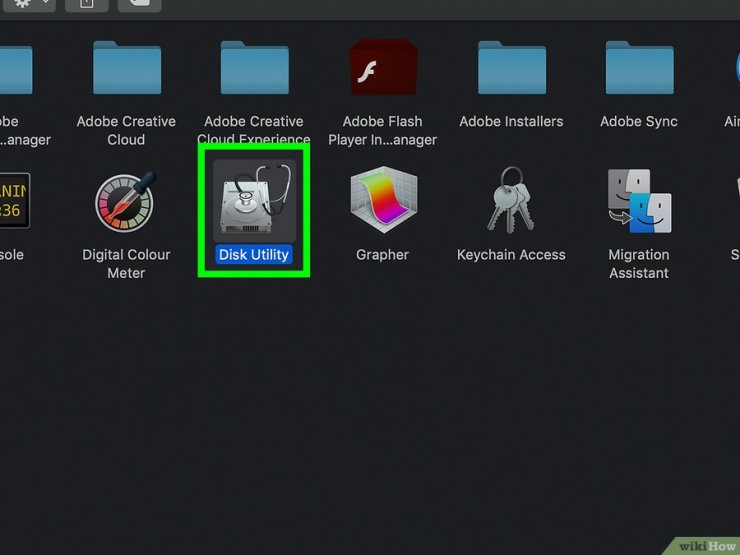The image size is (740, 555).
Task: Click the tags button in toolbar
Action: [140, 4]
